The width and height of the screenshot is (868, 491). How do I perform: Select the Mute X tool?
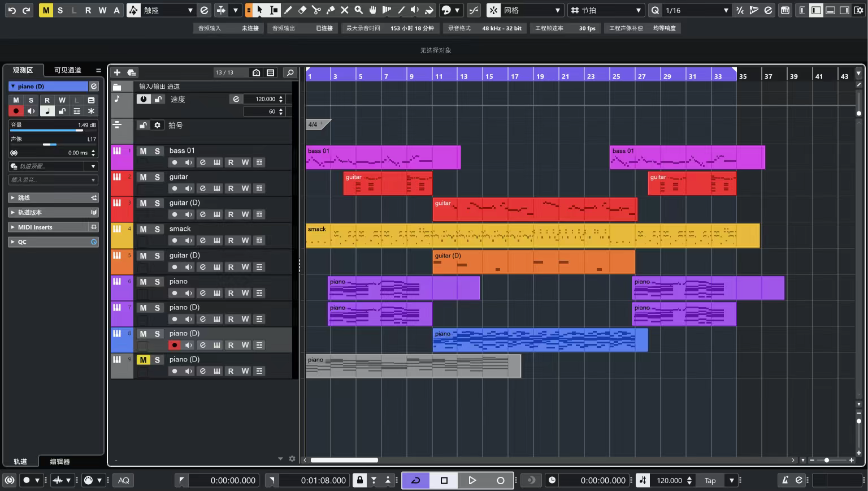(345, 10)
